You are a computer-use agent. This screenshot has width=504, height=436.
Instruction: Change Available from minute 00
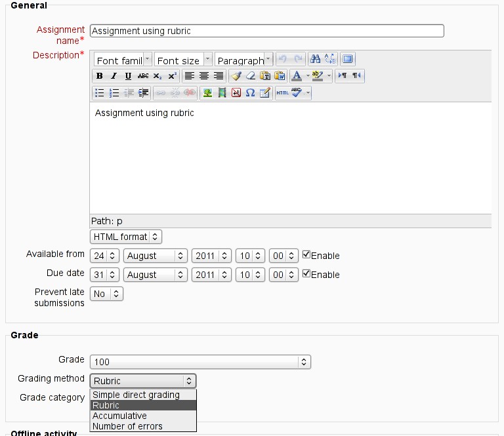click(283, 256)
